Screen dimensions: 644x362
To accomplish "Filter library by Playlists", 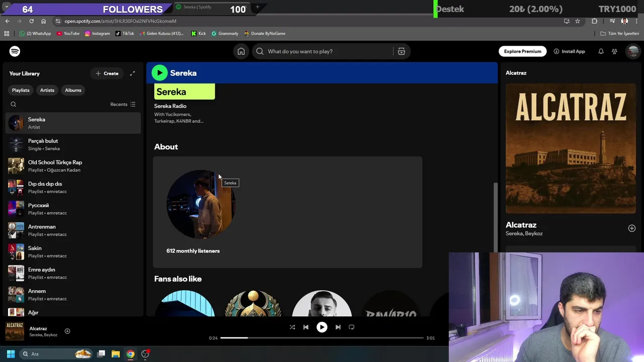I will (21, 90).
